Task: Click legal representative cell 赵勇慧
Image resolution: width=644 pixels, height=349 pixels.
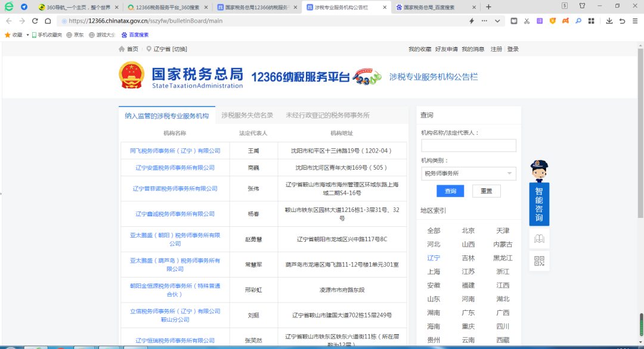Action: tap(253, 239)
